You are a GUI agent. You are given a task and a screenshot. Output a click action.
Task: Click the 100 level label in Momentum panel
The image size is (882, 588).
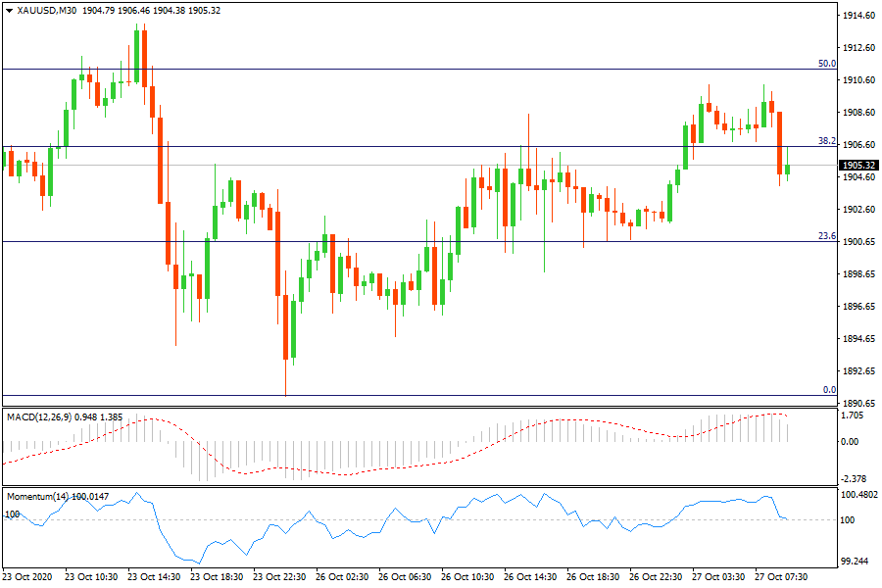tap(13, 514)
